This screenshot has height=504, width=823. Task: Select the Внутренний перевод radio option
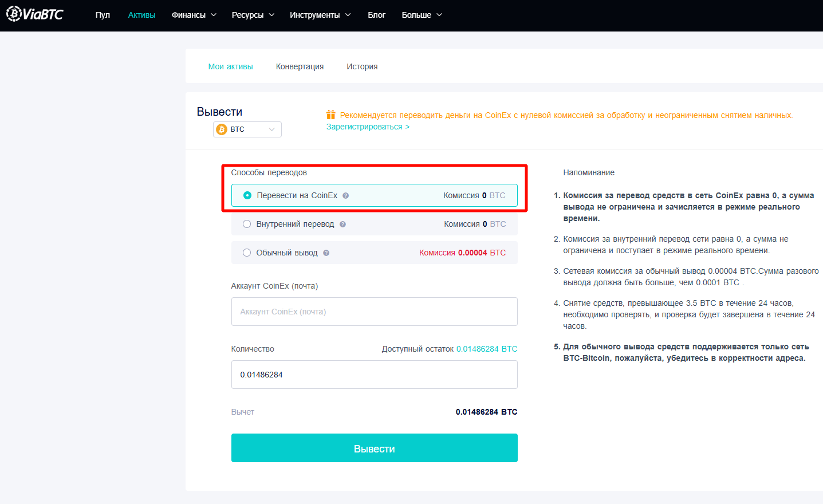coord(247,224)
